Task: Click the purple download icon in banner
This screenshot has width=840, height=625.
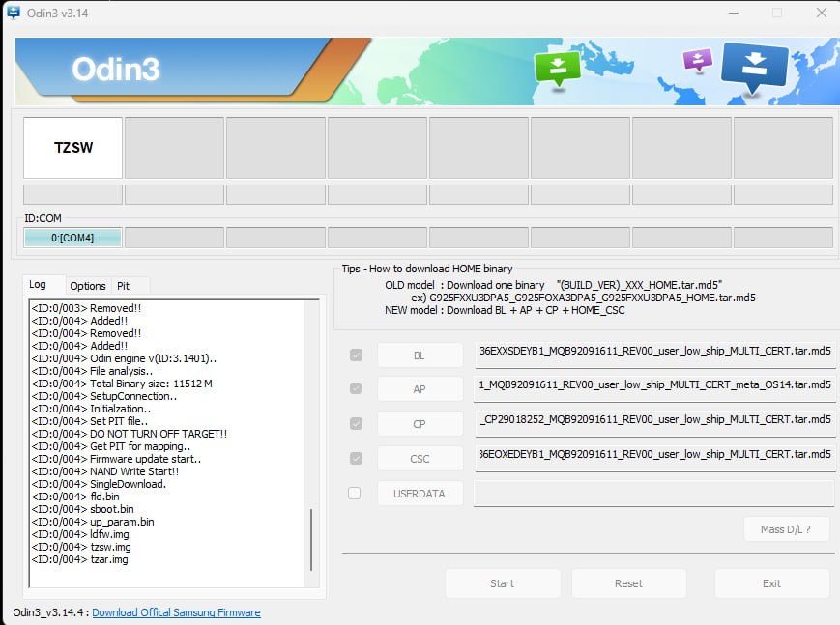Action: [698, 61]
